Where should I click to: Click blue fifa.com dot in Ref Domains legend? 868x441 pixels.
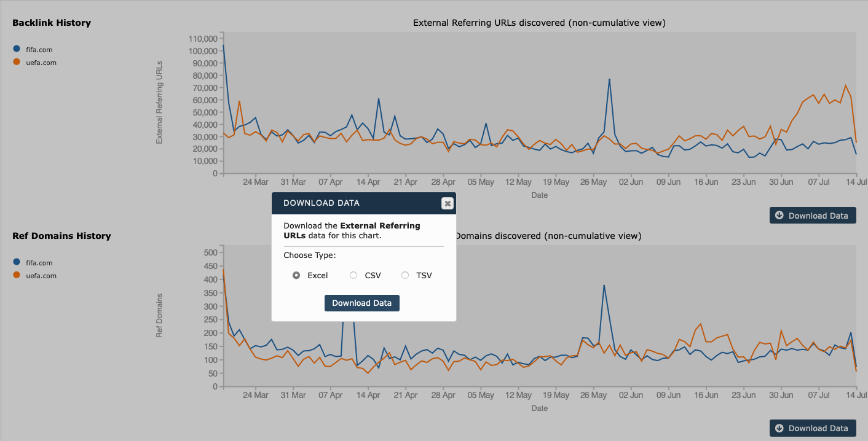click(x=17, y=262)
